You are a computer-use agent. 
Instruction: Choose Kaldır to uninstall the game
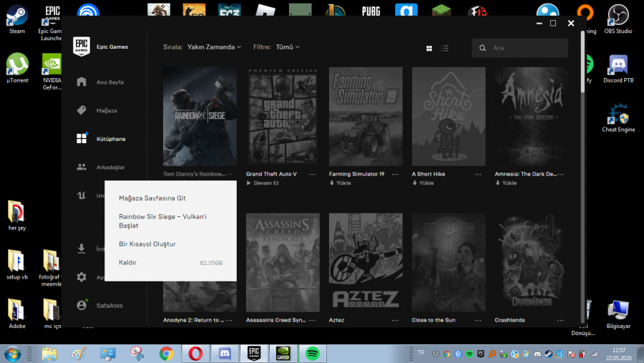pyautogui.click(x=170, y=262)
